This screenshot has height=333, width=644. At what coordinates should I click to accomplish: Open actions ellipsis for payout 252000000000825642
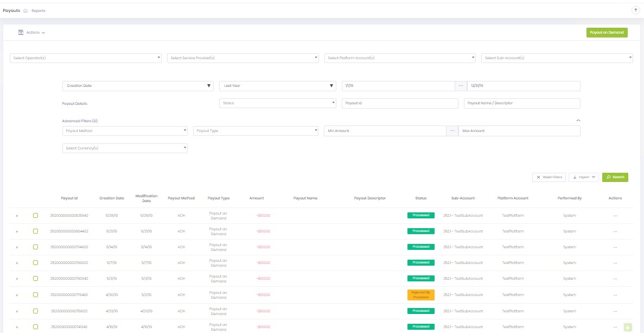(x=615, y=216)
